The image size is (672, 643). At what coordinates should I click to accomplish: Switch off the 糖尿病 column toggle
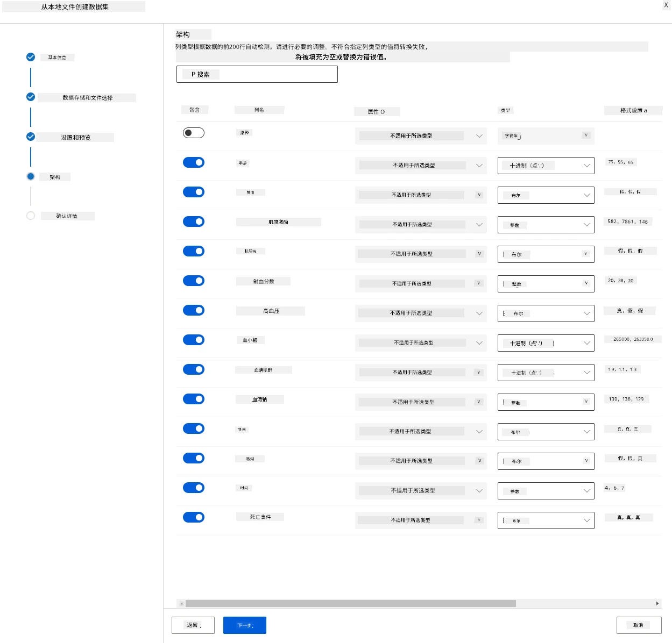point(194,251)
